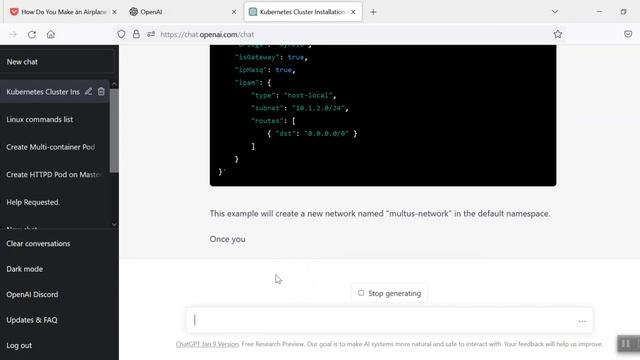Rename the Kubernetes Cluster Ins chat
Screen dimensions: 640x360
point(88,92)
